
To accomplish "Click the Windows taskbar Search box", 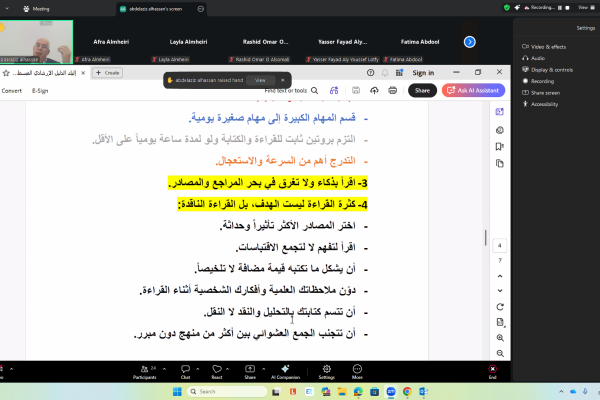I will pos(227,391).
